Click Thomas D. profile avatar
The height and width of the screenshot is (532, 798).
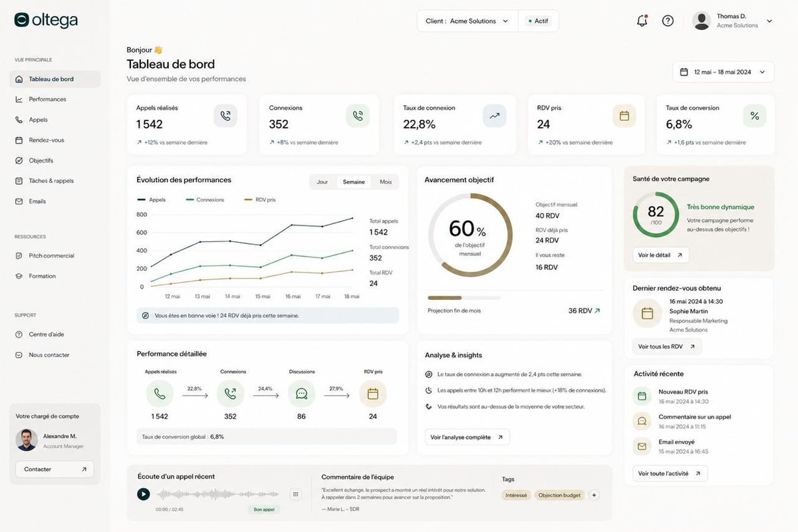coord(702,21)
